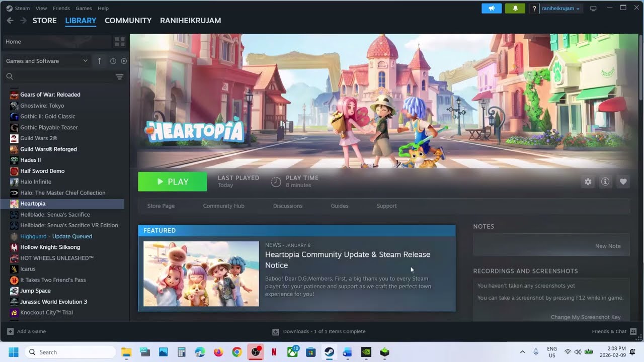The image size is (644, 362).
Task: Open advanced filter options icon
Action: tap(119, 76)
